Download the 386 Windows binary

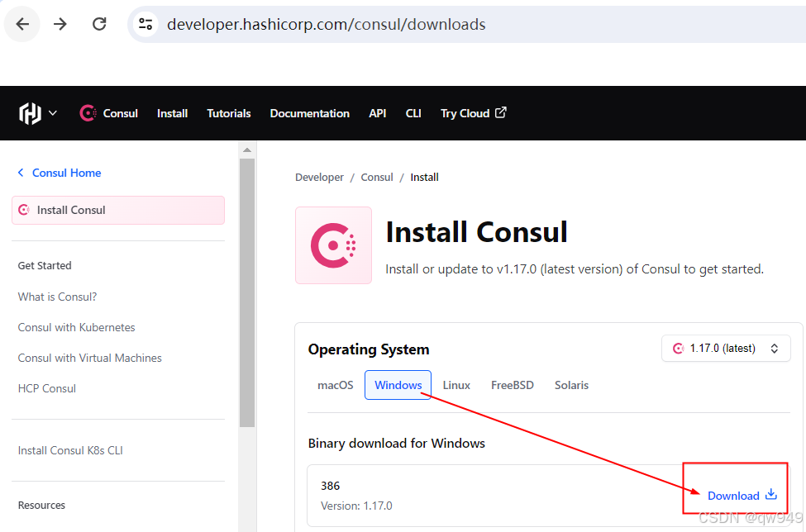[x=742, y=496]
